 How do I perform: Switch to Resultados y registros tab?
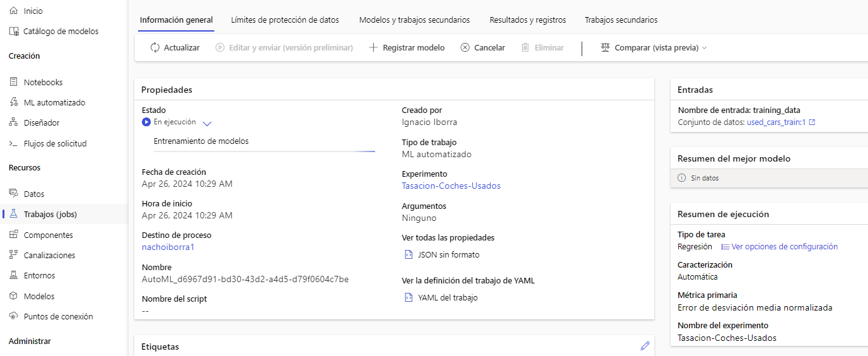click(x=527, y=20)
